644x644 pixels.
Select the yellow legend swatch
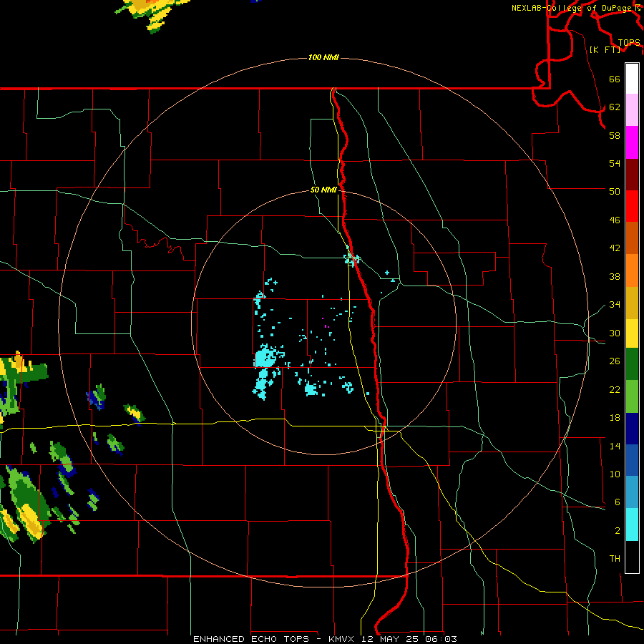coord(632,333)
